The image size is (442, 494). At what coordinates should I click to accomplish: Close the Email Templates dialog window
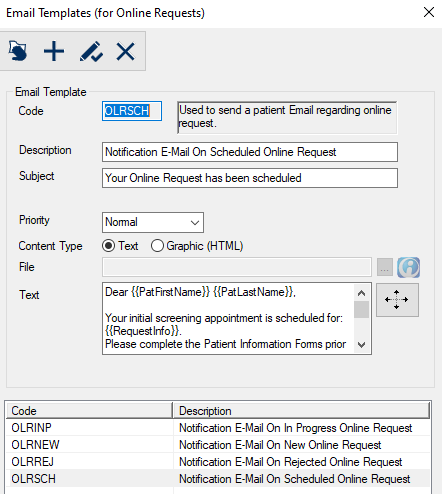(x=429, y=12)
